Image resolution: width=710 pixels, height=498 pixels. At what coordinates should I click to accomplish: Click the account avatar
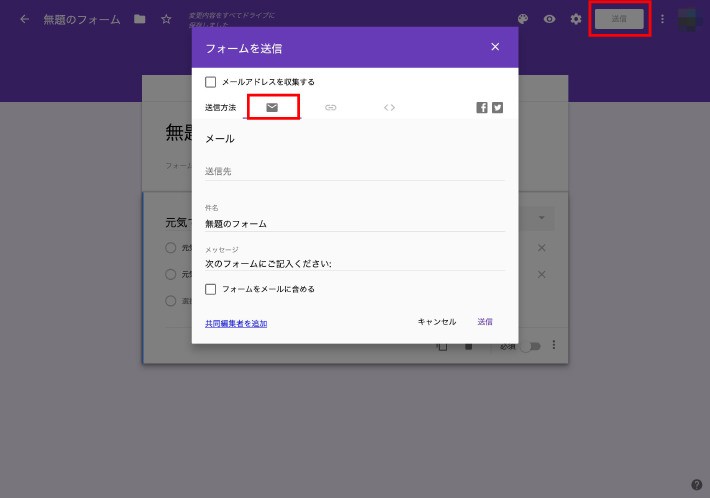pyautogui.click(x=688, y=19)
